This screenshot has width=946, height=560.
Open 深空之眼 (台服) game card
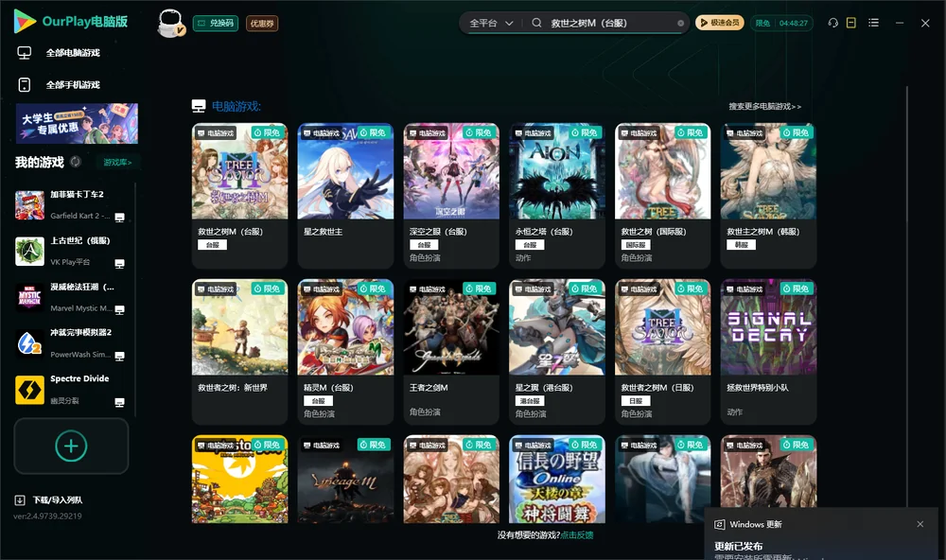(x=451, y=196)
